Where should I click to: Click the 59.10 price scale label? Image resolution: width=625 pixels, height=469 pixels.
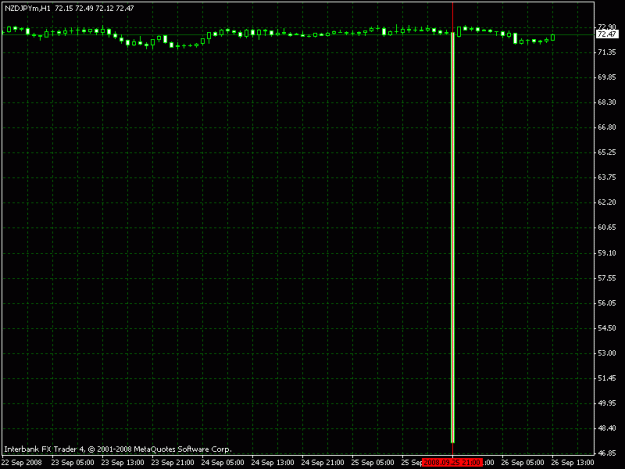pos(607,253)
